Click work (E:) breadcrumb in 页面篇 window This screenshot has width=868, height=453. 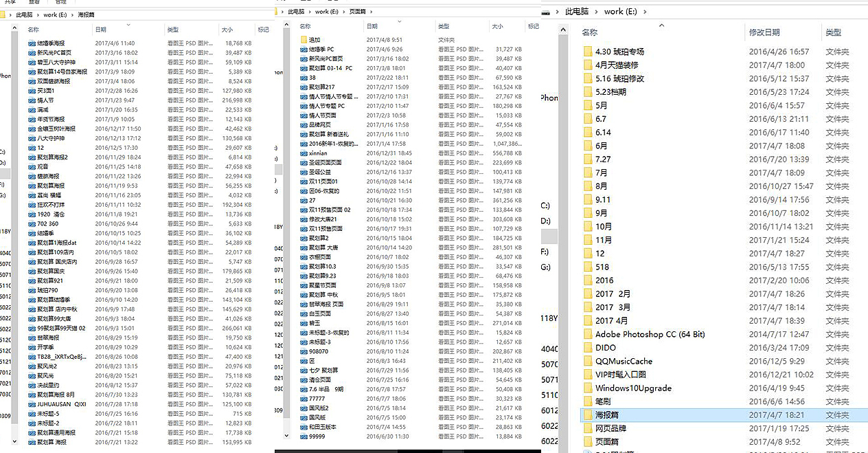[327, 12]
